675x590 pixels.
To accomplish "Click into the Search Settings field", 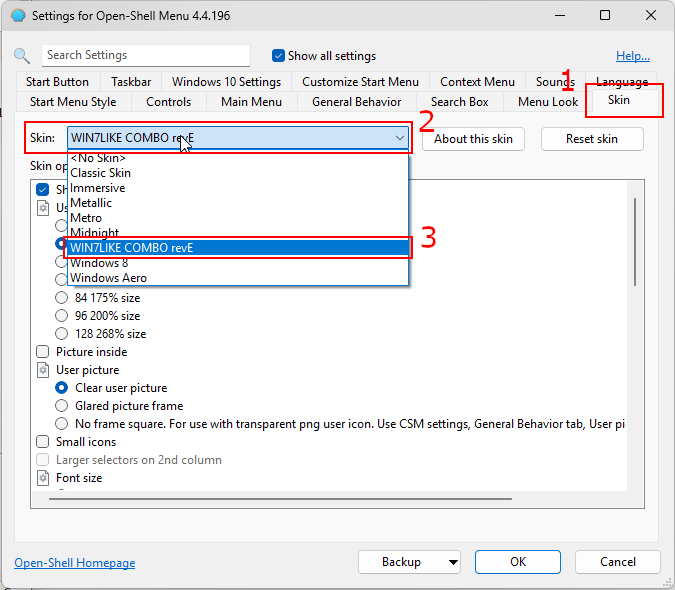I will [x=145, y=56].
